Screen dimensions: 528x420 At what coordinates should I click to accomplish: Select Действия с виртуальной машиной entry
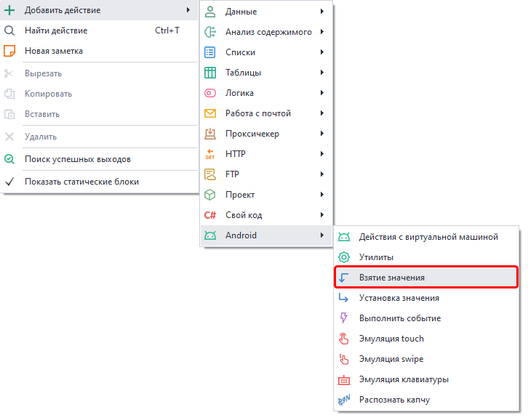pos(428,237)
